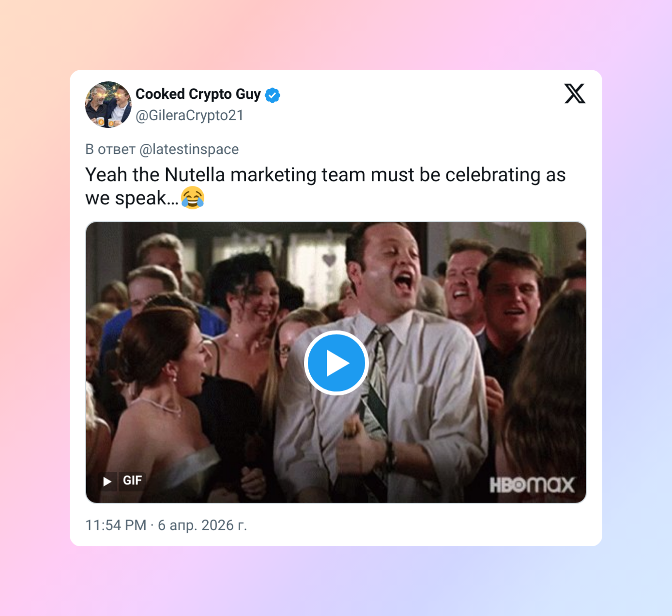The height and width of the screenshot is (616, 672).
Task: Click the 11:54 PM timestamp
Action: [x=116, y=525]
